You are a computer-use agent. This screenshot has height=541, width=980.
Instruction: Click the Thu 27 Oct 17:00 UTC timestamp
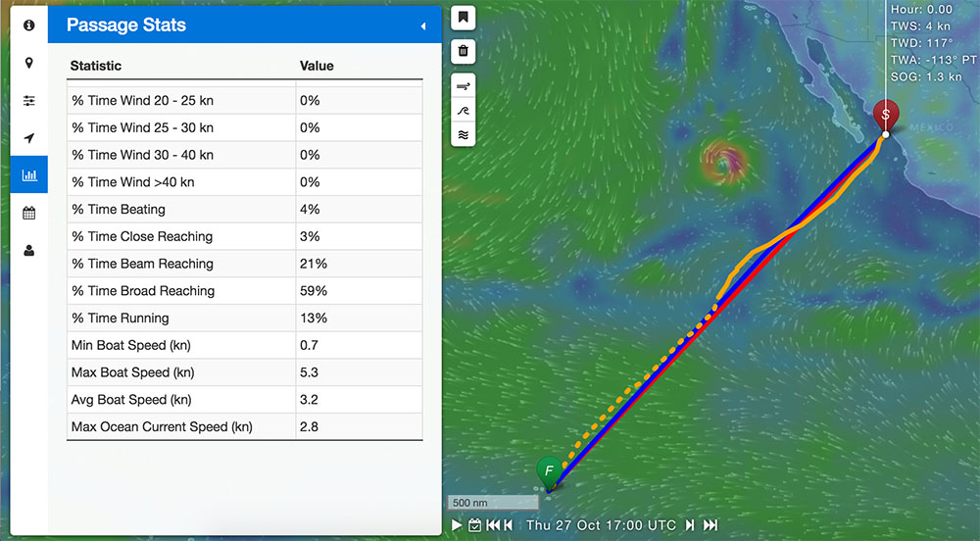[x=601, y=525]
